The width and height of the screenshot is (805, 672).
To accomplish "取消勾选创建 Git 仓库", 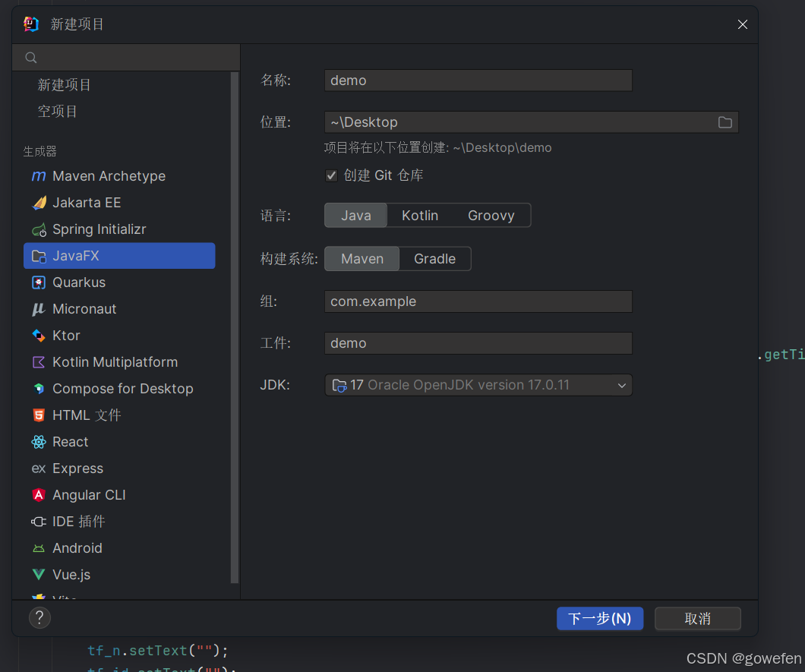I will pos(331,175).
